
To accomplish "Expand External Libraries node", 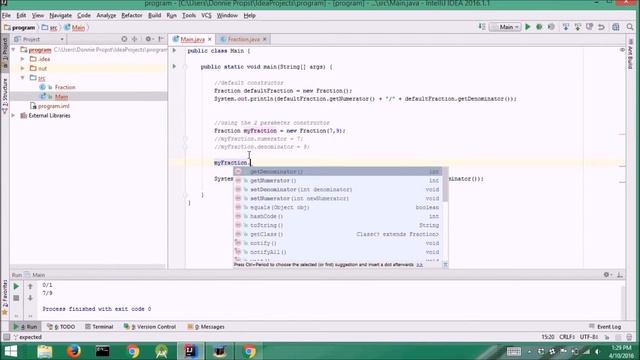I will click(14, 116).
